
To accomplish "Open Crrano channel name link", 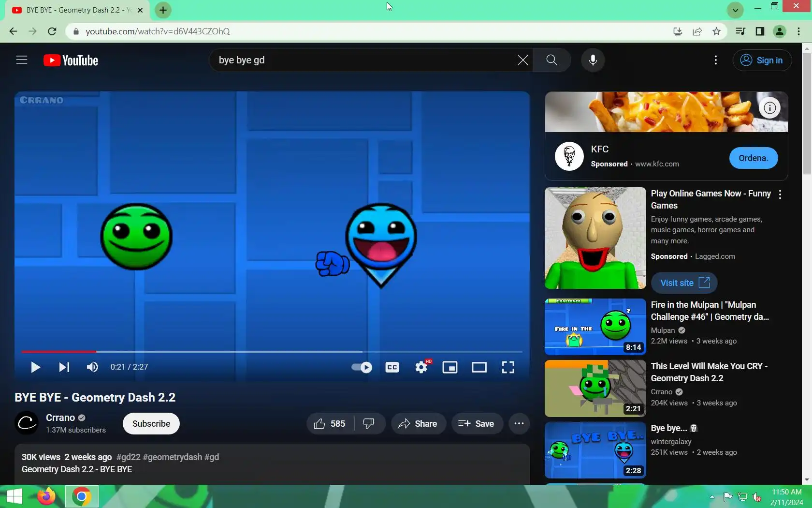I will click(x=60, y=418).
